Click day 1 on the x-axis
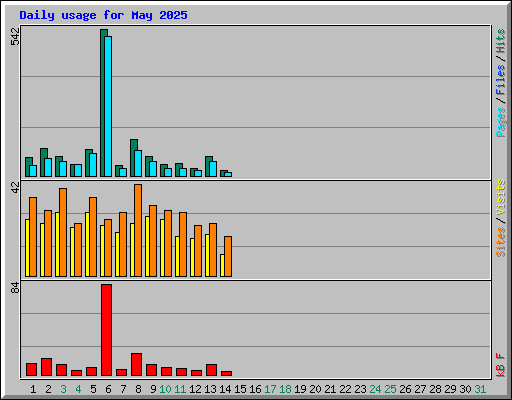Image resolution: width=512 pixels, height=400 pixels. point(33,389)
